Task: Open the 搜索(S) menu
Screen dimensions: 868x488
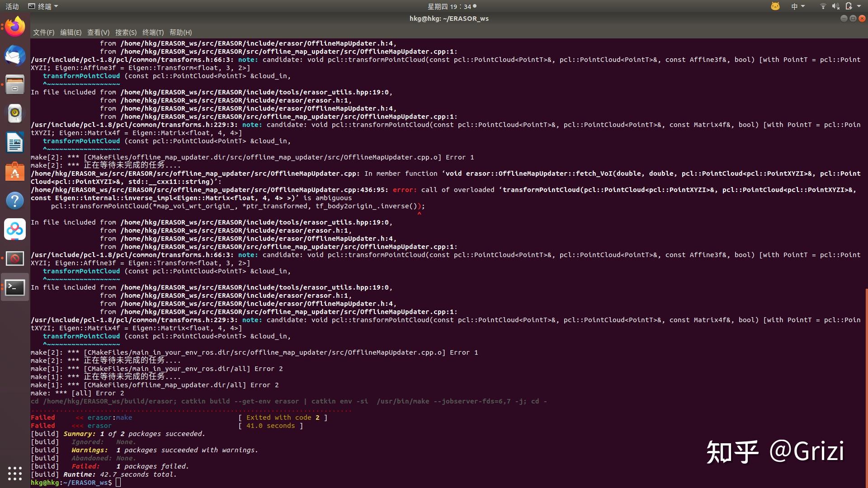Action: pos(126,33)
